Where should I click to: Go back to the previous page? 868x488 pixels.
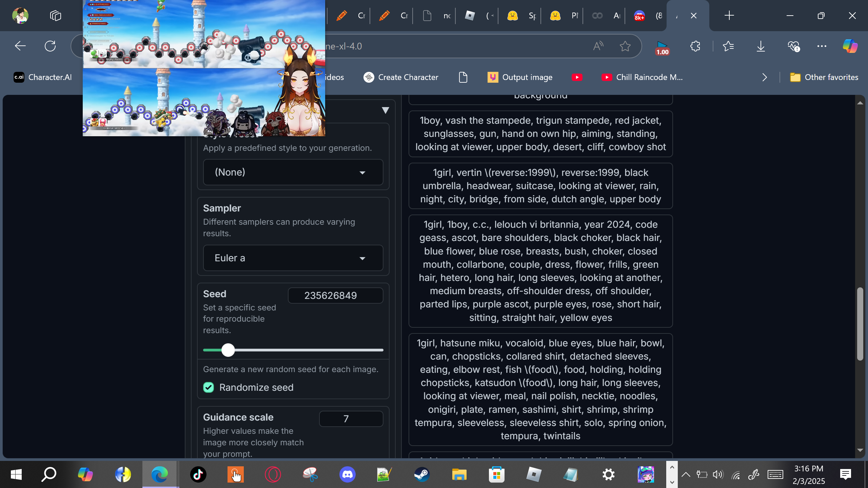pos(20,46)
